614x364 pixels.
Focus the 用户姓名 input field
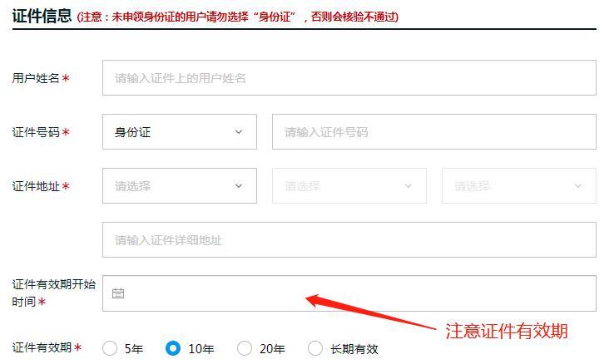[349, 78]
